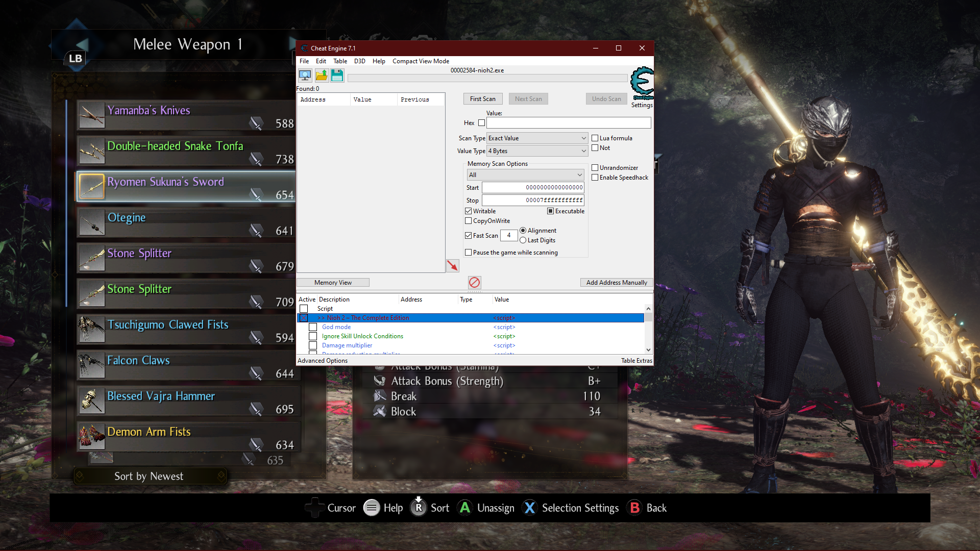
Task: Click the green A Unassign icon
Action: [465, 508]
